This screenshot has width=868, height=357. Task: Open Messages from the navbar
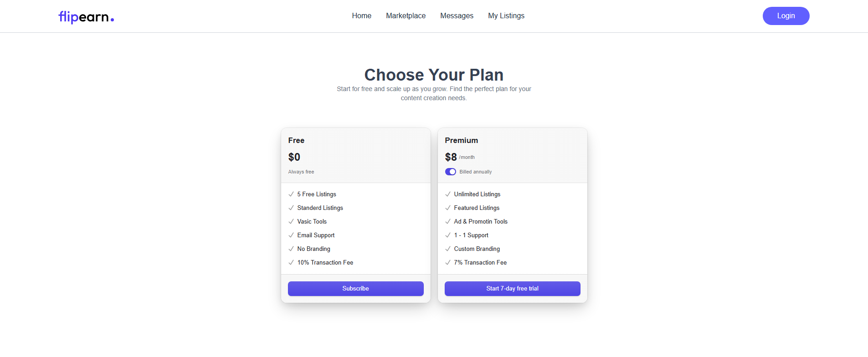tap(457, 16)
